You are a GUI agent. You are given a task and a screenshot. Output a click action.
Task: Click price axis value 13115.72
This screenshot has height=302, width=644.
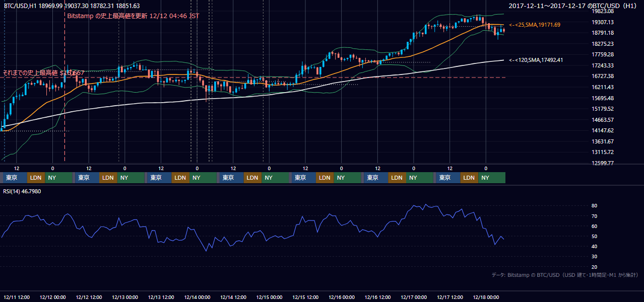coord(602,152)
